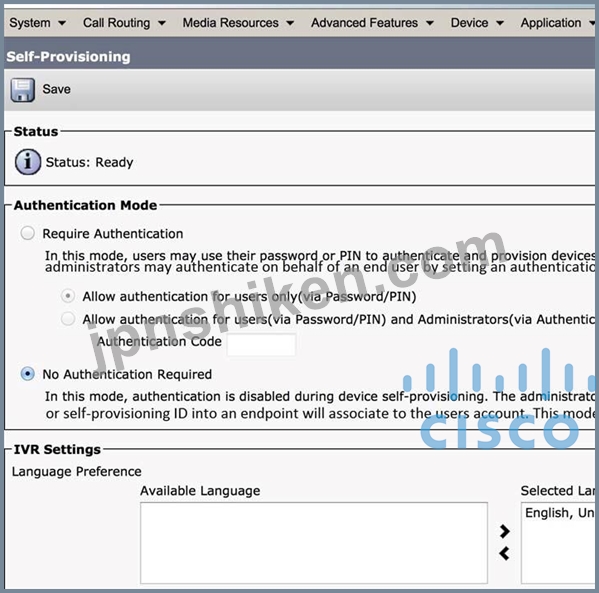This screenshot has height=593, width=599.
Task: Expand System menu dropdown arrow
Action: pyautogui.click(x=62, y=23)
